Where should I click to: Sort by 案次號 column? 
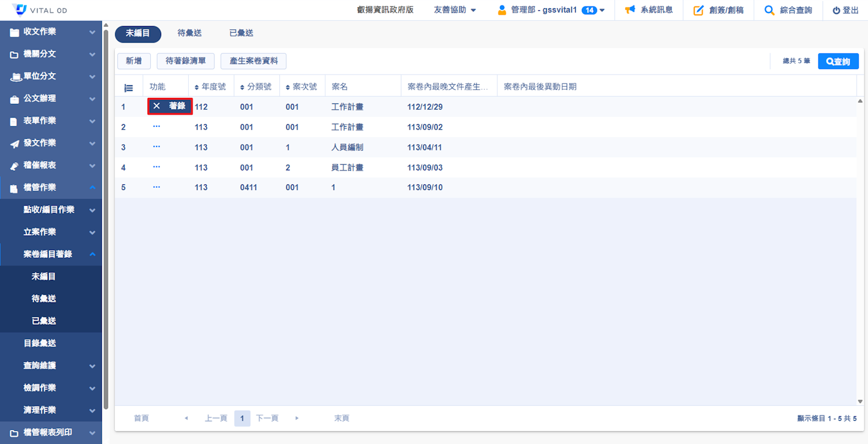[288, 88]
